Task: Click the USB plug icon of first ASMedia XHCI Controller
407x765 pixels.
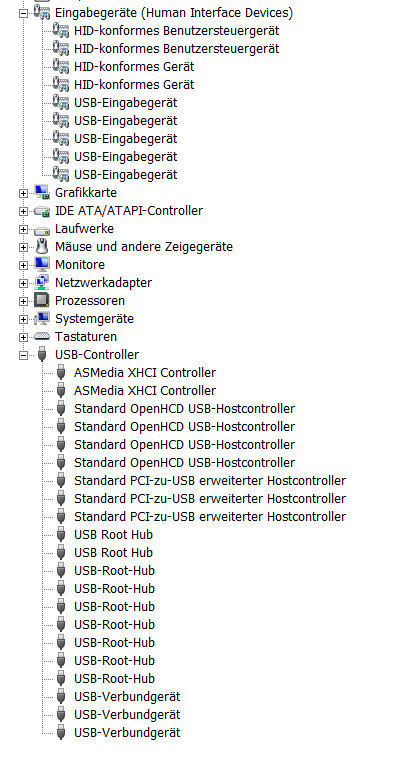Action: (61, 373)
